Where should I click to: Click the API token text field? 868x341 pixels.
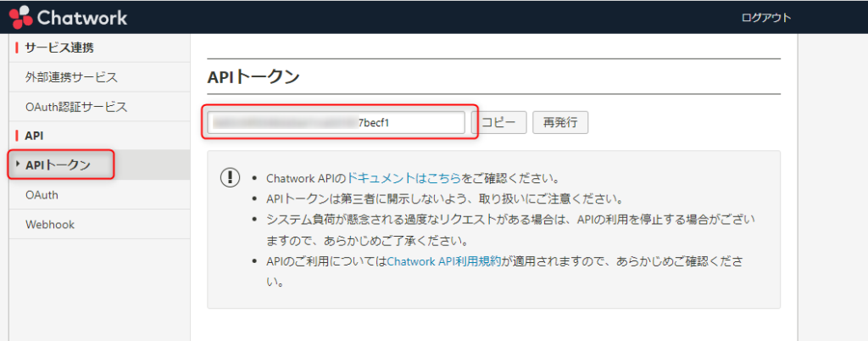click(335, 122)
